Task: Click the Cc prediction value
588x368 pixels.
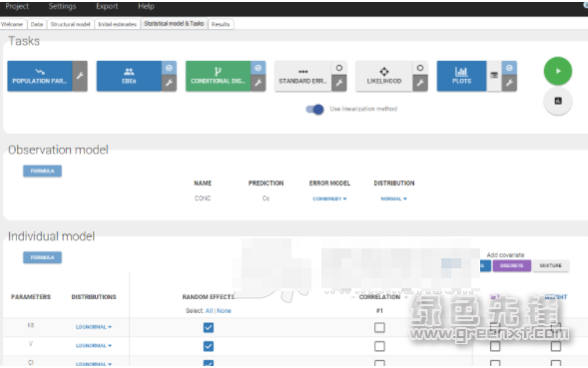Action: (x=266, y=198)
